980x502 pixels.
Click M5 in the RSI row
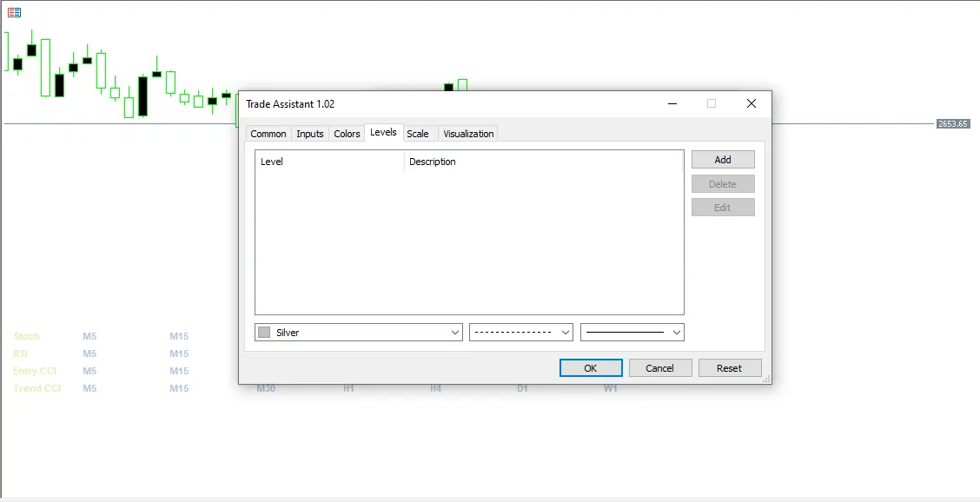pyautogui.click(x=89, y=353)
